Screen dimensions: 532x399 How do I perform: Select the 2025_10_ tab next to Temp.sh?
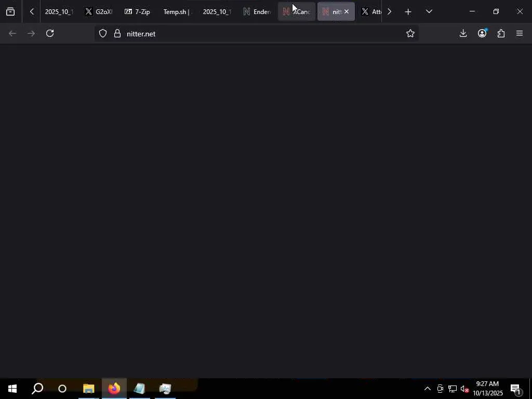[x=217, y=12]
